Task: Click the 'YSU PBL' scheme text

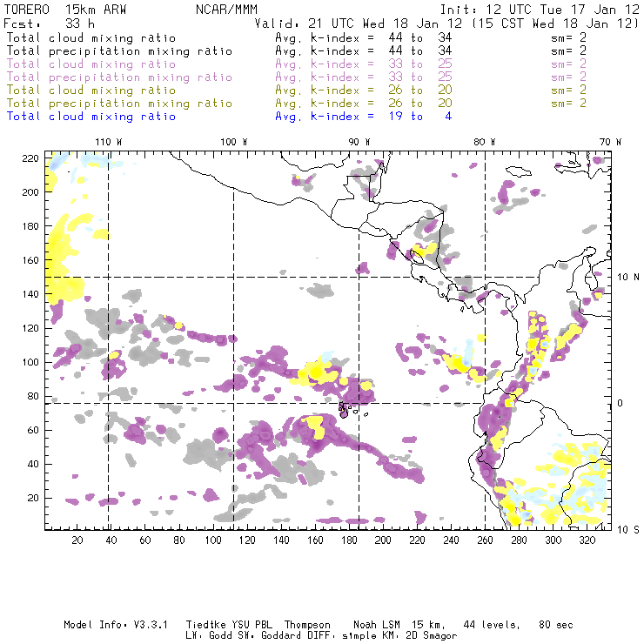Action: pos(252,625)
